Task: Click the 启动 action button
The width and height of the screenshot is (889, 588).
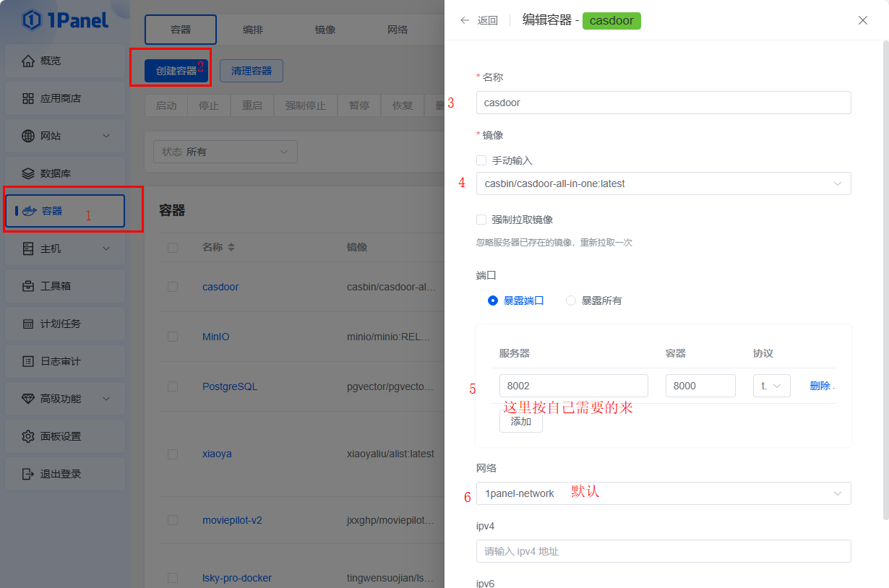Action: pyautogui.click(x=166, y=105)
